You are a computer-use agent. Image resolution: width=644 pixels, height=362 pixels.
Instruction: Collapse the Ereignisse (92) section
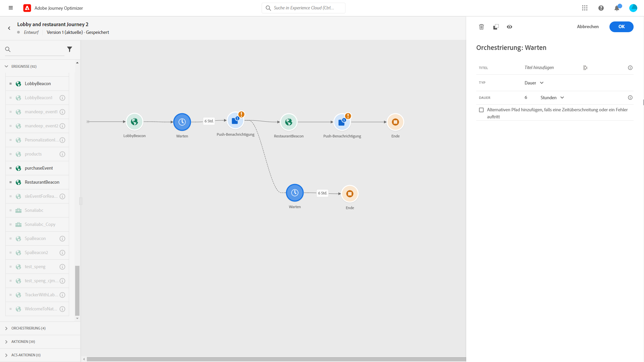pos(23,66)
